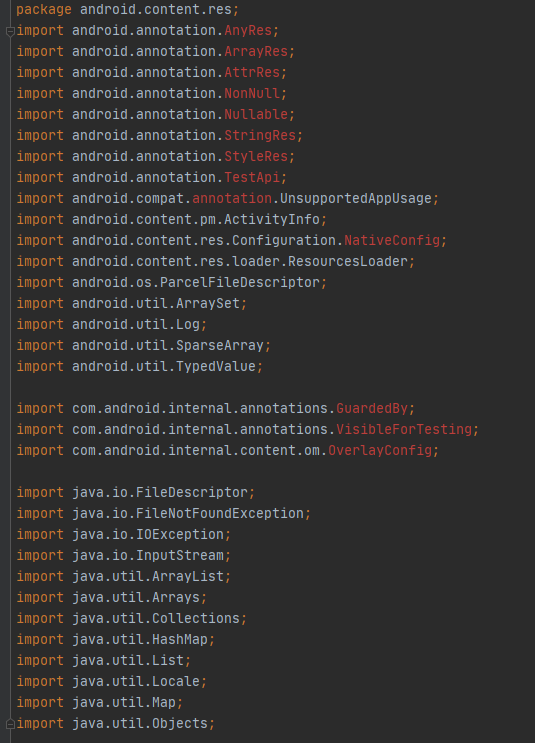Click Nullable in the import statement
This screenshot has height=743, width=535.
pyautogui.click(x=256, y=114)
